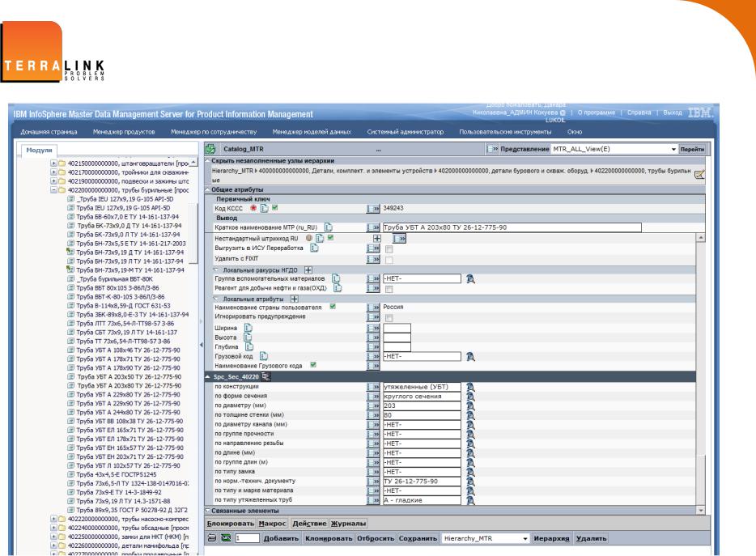This screenshot has height=556, width=756.
Task: Click the left panel collapse arrow splitter
Action: (201, 344)
